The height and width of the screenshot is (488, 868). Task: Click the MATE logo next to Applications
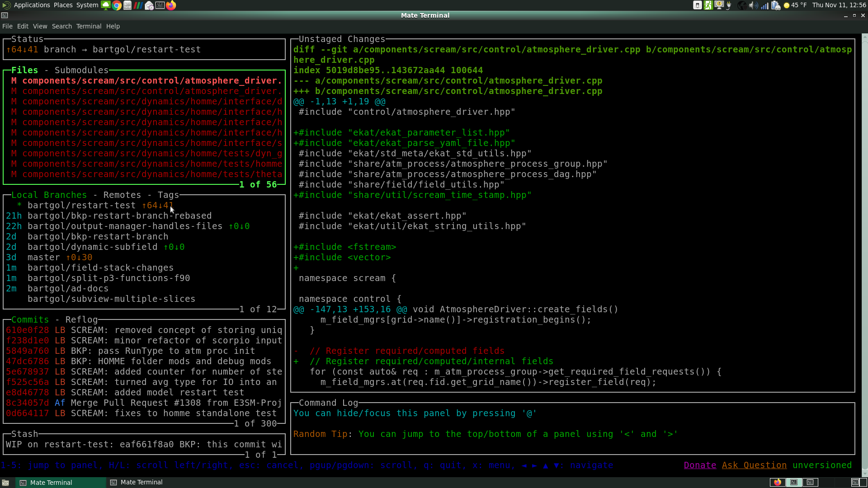[x=6, y=5]
